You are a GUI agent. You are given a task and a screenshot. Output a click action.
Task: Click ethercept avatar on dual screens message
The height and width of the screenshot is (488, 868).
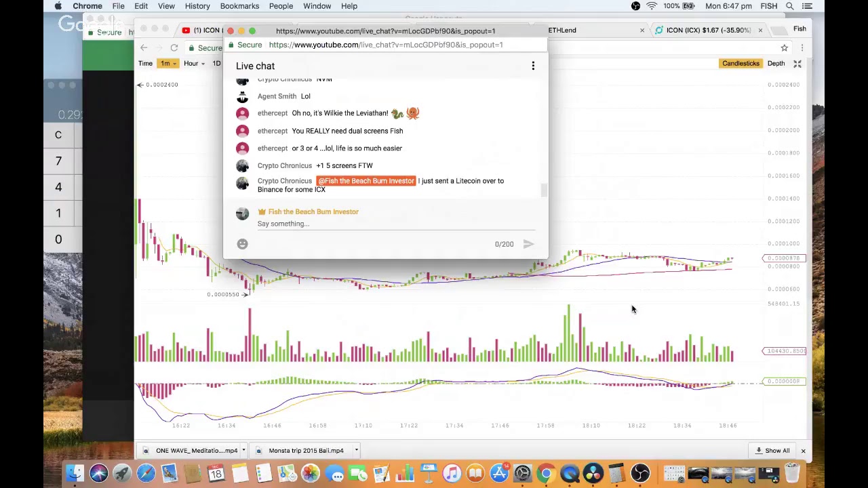coord(242,131)
